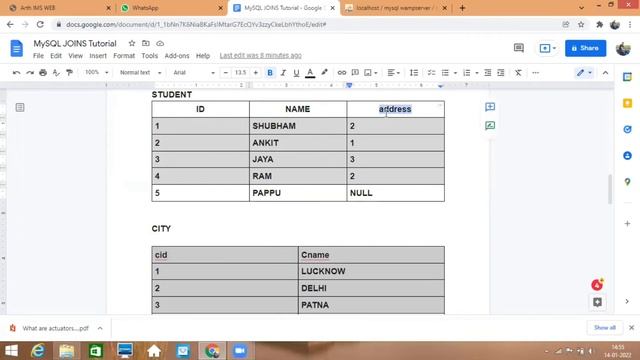Click the Add comment toolbar icon
This screenshot has width=640, height=360.
click(355, 73)
